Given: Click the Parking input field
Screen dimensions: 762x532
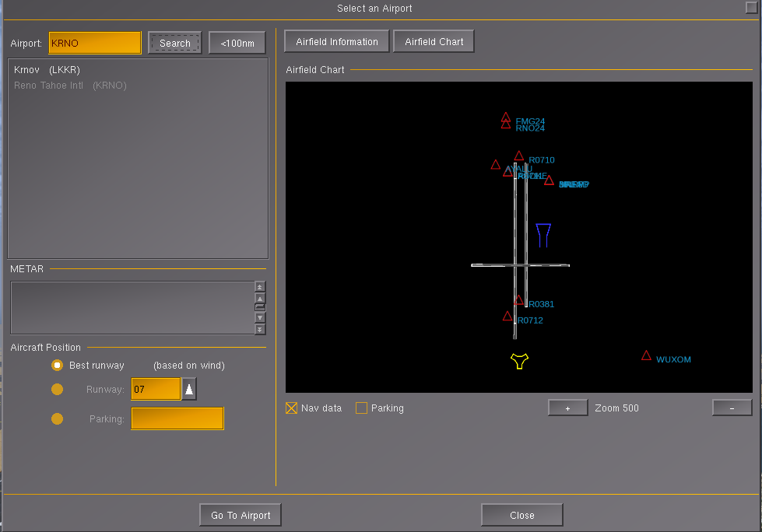Looking at the screenshot, I should pyautogui.click(x=177, y=418).
